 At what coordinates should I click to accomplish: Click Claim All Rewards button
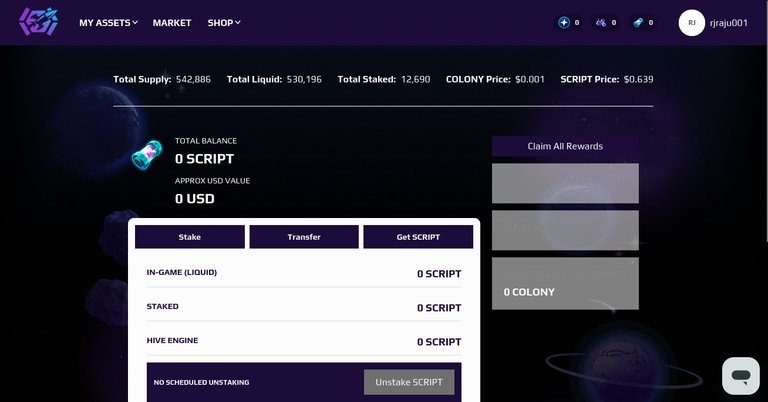tap(565, 146)
